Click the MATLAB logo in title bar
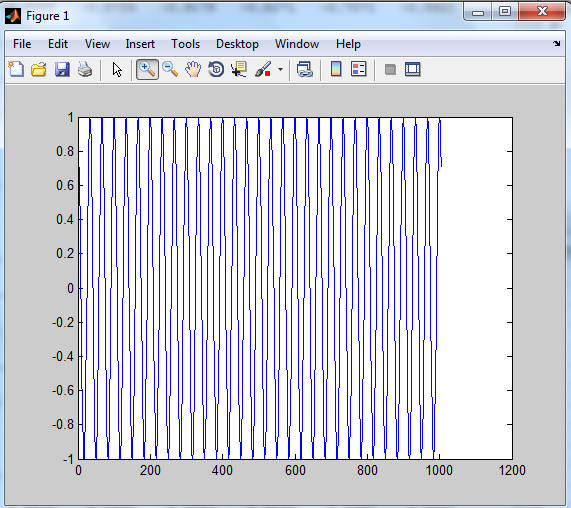The width and height of the screenshot is (571, 508). click(x=13, y=16)
